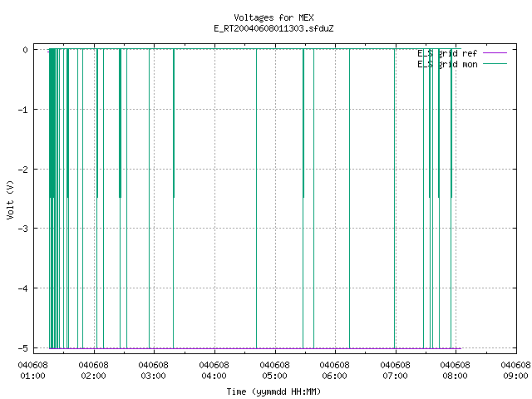Click the y-axis tick label -4

coord(22,288)
